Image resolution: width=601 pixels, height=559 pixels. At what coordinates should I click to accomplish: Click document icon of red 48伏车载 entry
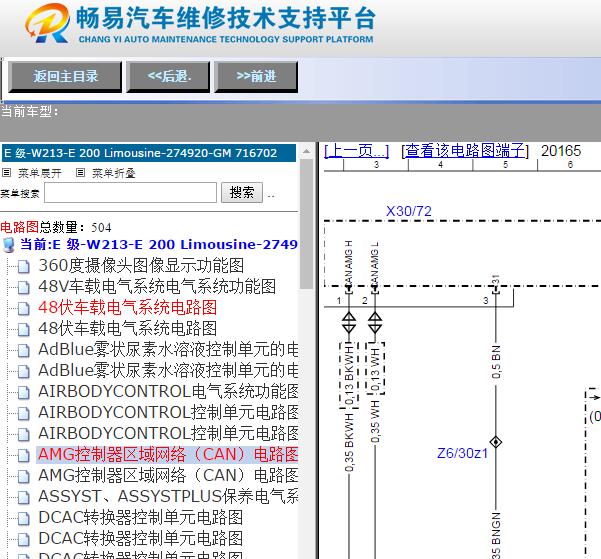[x=24, y=309]
